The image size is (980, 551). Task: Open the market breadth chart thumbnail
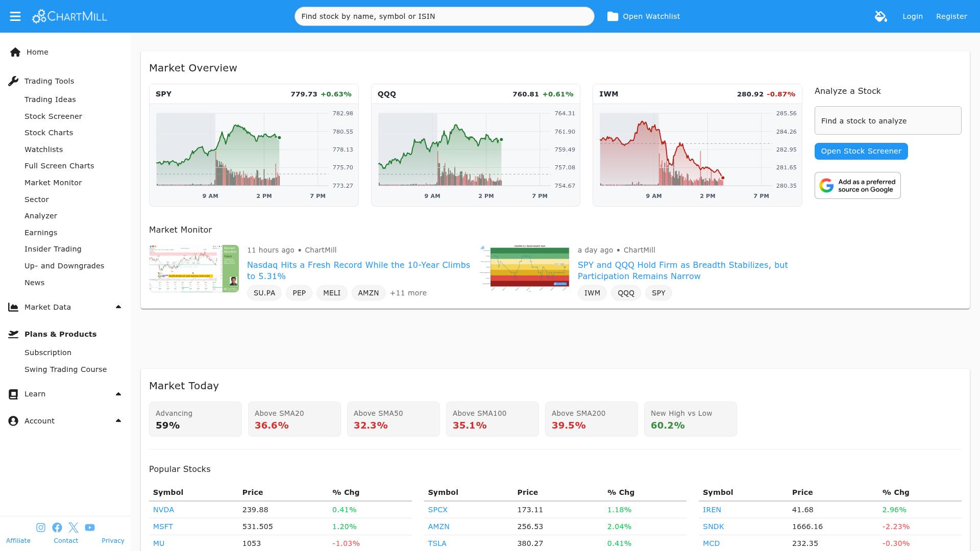tap(525, 268)
